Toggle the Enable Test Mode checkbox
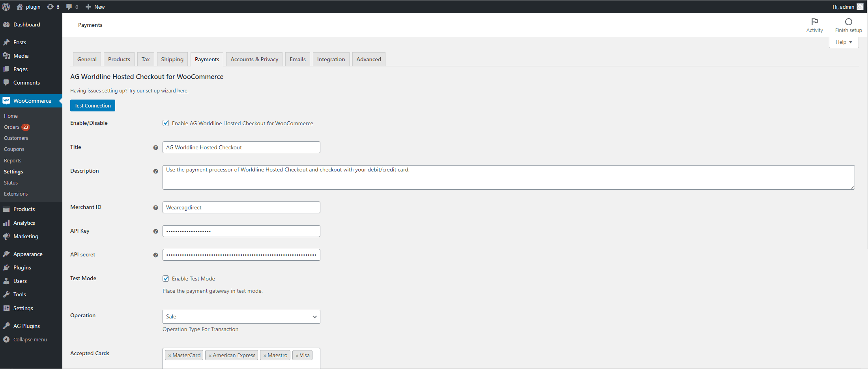 pos(166,279)
